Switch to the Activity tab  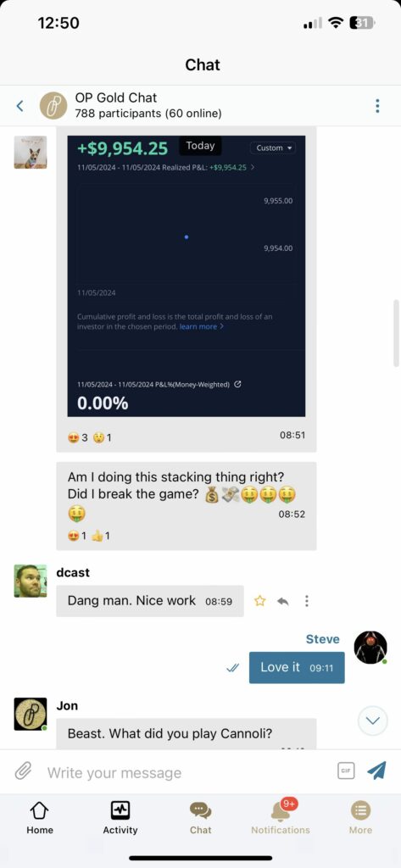click(120, 818)
